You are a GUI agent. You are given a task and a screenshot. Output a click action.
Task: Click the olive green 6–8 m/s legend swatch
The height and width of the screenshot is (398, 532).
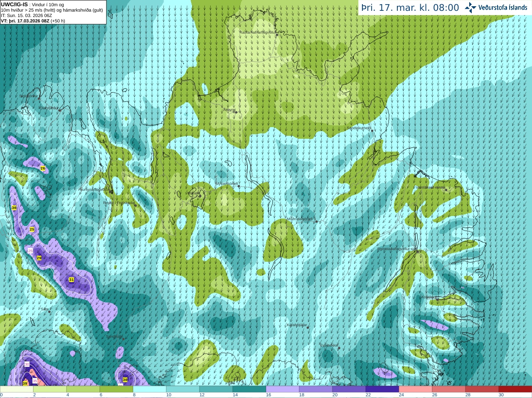click(x=116, y=389)
